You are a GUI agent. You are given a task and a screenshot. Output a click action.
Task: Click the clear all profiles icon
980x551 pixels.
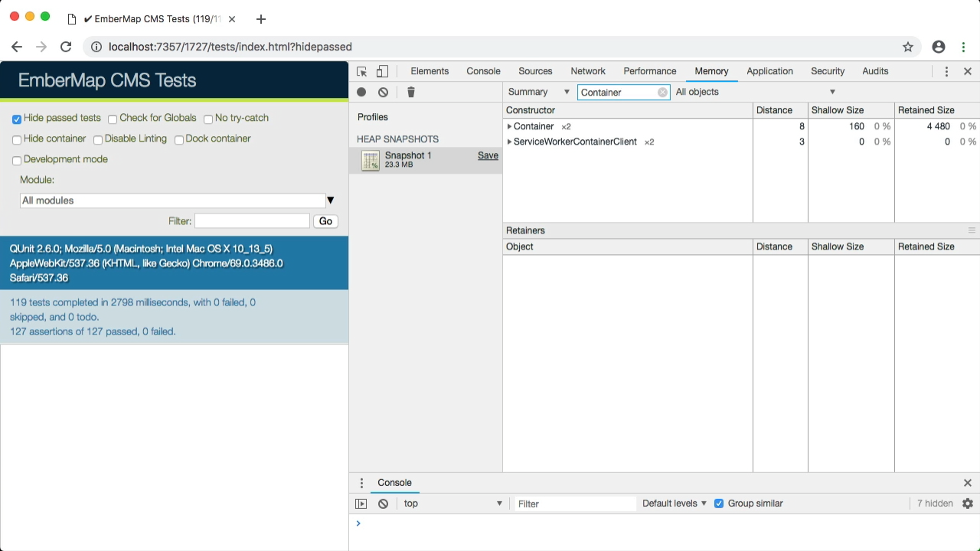coord(383,92)
